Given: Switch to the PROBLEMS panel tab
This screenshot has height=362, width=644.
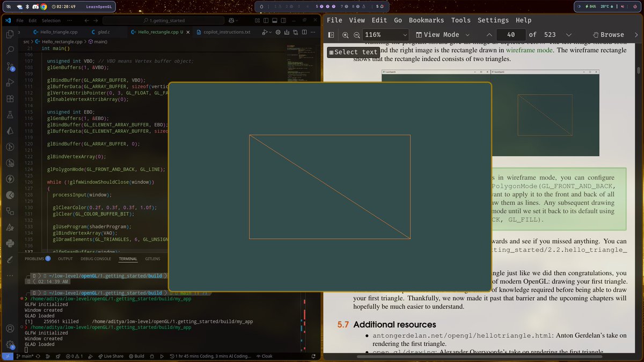Looking at the screenshot, I should click(37, 258).
